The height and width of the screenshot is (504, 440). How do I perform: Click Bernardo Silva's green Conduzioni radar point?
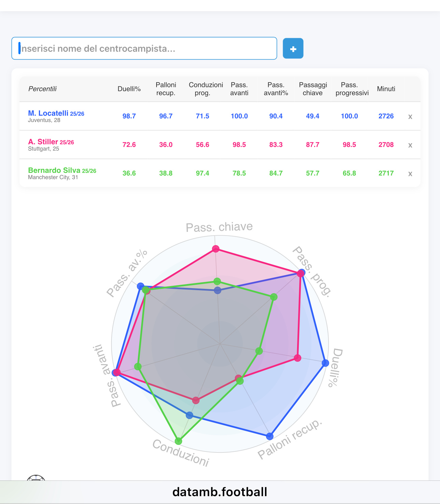point(178,441)
